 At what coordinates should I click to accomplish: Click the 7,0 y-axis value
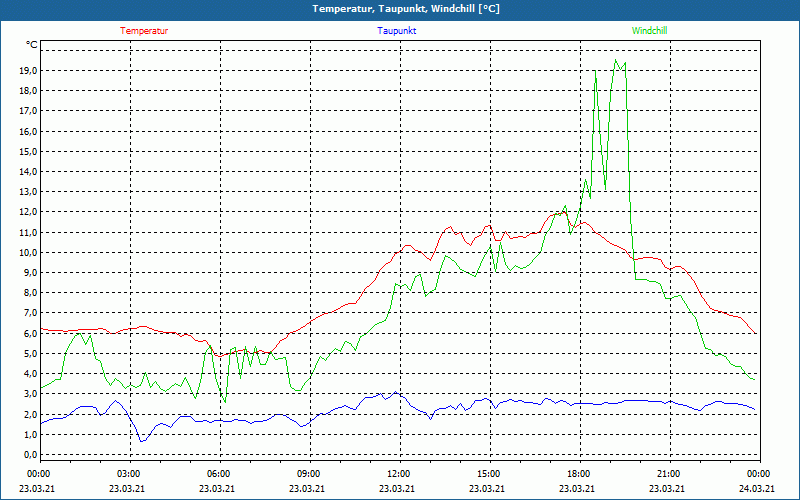(30, 313)
